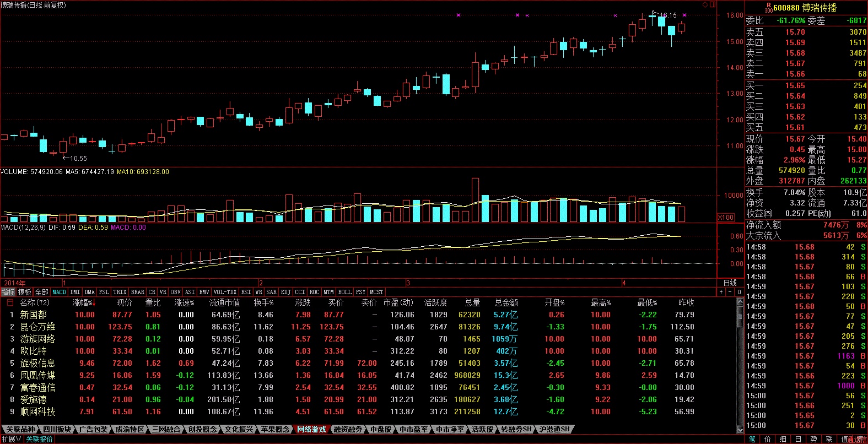868x444 pixels.
Task: Select the MCST indicator
Action: (x=376, y=292)
